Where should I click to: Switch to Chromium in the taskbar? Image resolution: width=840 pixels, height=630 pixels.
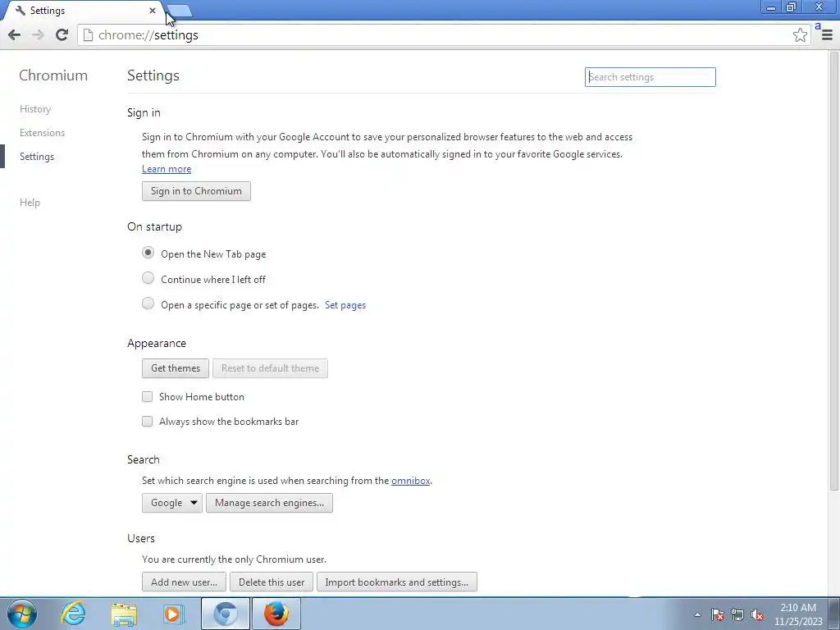[225, 614]
